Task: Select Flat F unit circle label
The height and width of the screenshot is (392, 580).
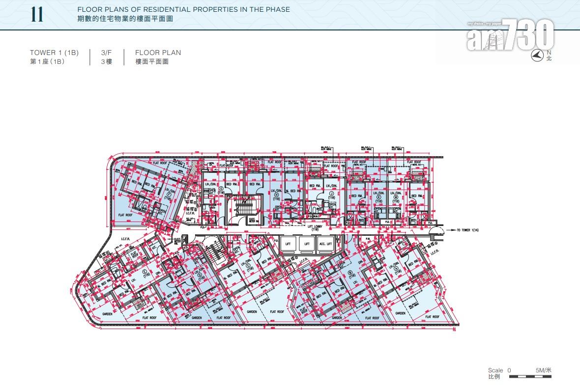Action: 168,195
